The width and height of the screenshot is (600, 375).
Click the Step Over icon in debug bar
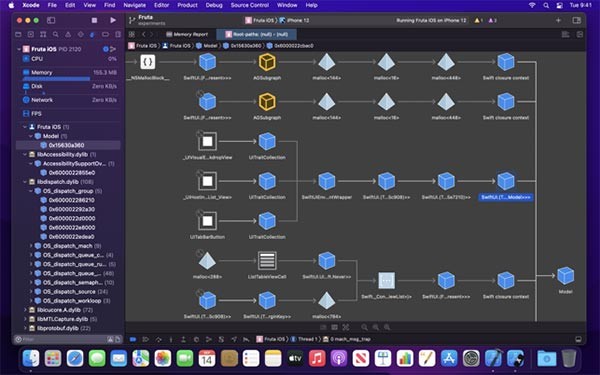coord(158,339)
